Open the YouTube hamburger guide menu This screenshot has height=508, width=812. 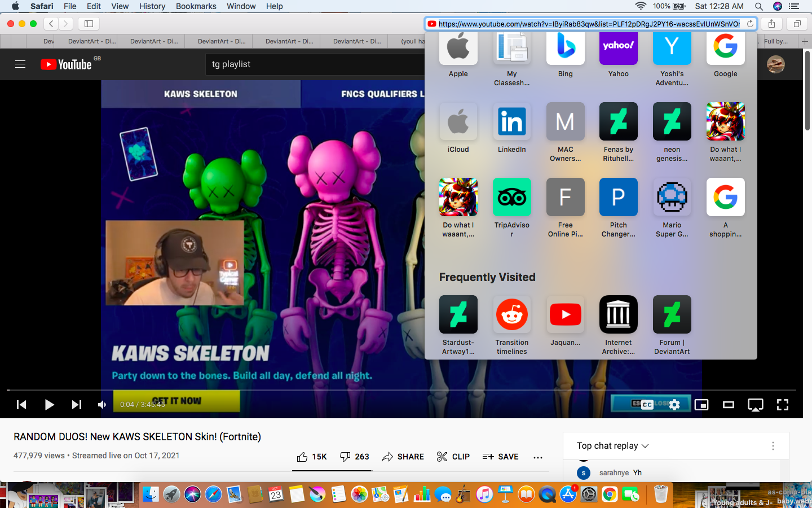point(20,64)
